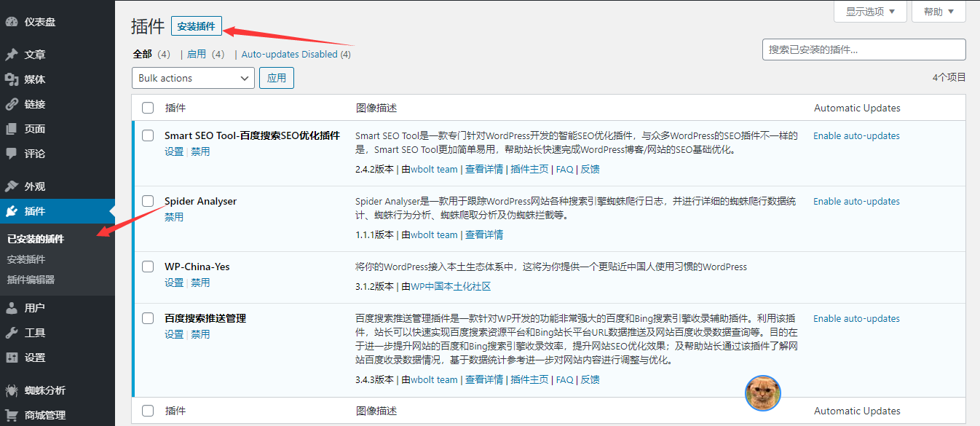
Task: Click the spider icon for 蜘蛛分析
Action: pyautogui.click(x=12, y=390)
